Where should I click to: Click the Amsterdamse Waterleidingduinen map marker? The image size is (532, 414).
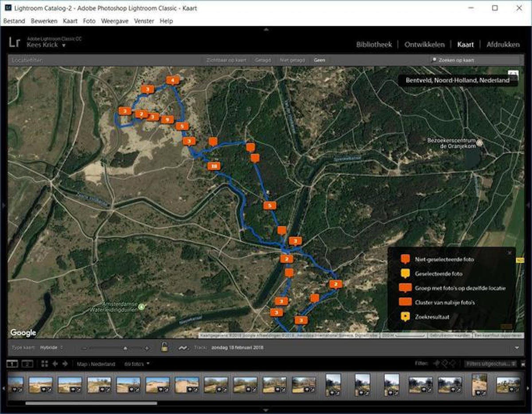point(141,306)
